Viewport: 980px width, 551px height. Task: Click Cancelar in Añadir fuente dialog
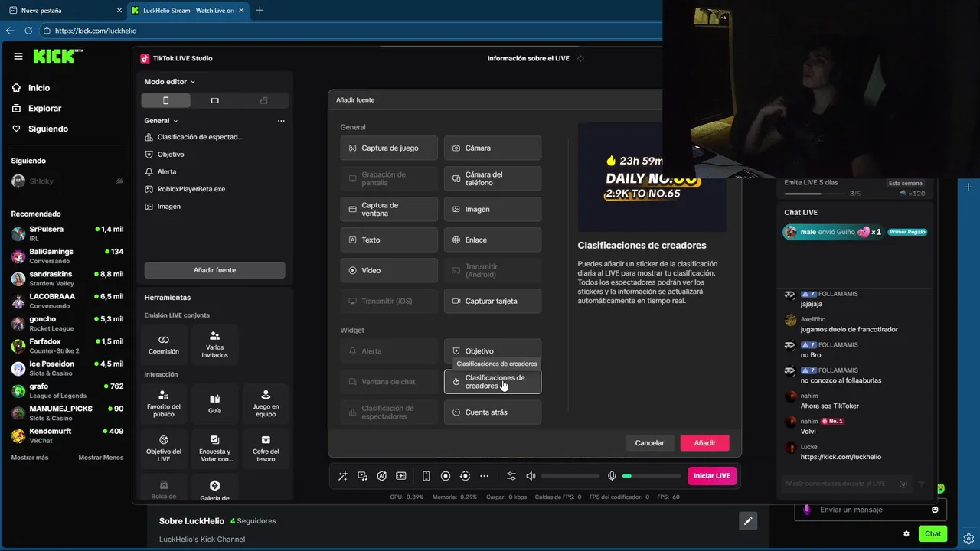[x=649, y=442]
